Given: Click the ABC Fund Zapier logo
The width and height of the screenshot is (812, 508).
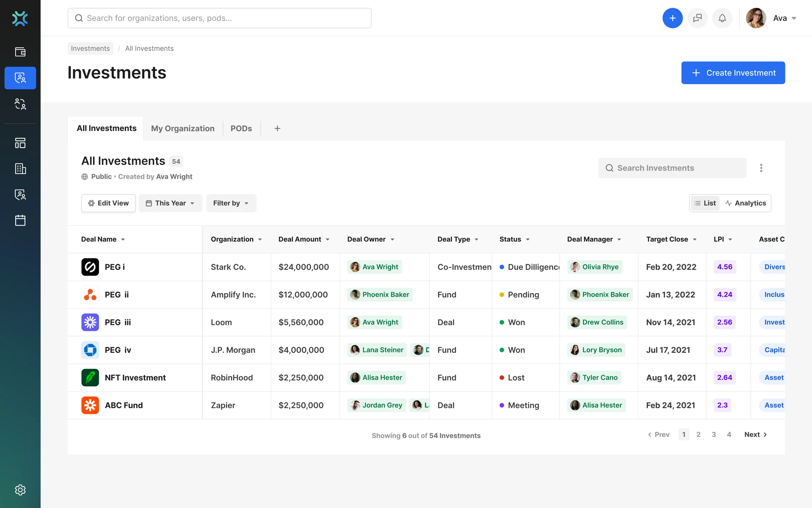Looking at the screenshot, I should point(90,405).
